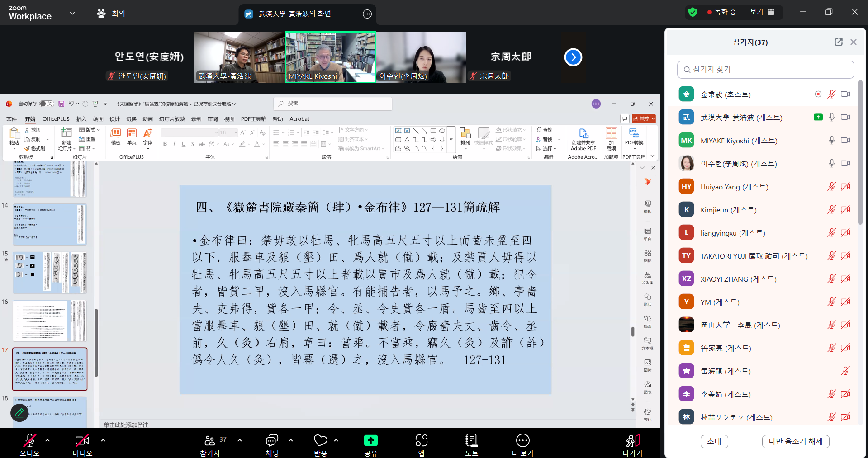Click the 초대 invite button
The image size is (868, 458).
714,441
